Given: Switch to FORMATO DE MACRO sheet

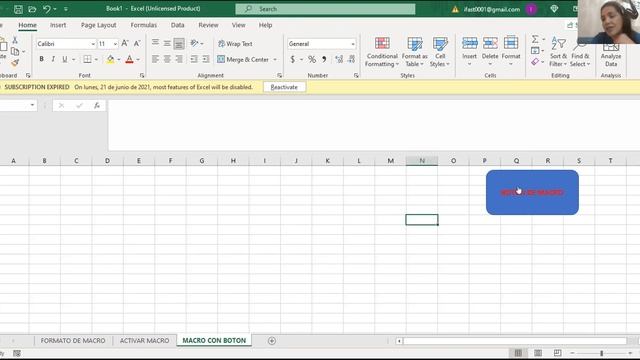Looking at the screenshot, I should click(73, 340).
